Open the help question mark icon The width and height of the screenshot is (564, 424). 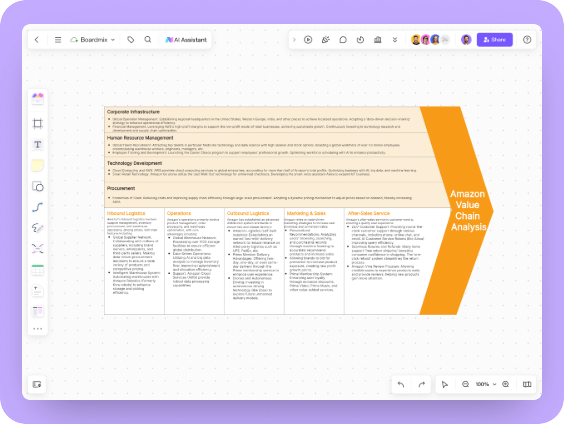[527, 40]
